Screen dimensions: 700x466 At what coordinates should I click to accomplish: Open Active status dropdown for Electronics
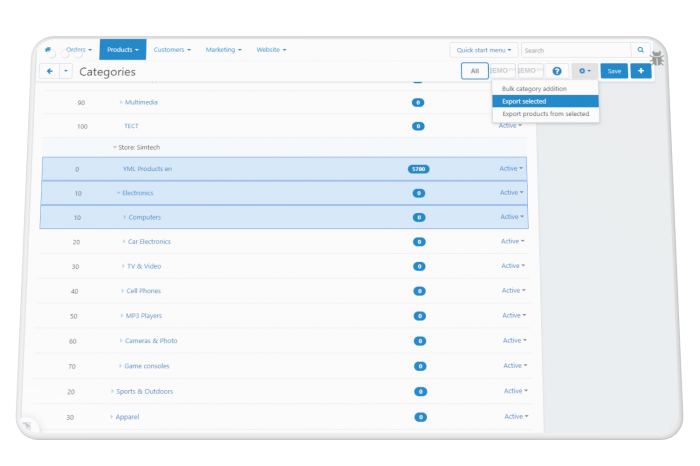511,193
